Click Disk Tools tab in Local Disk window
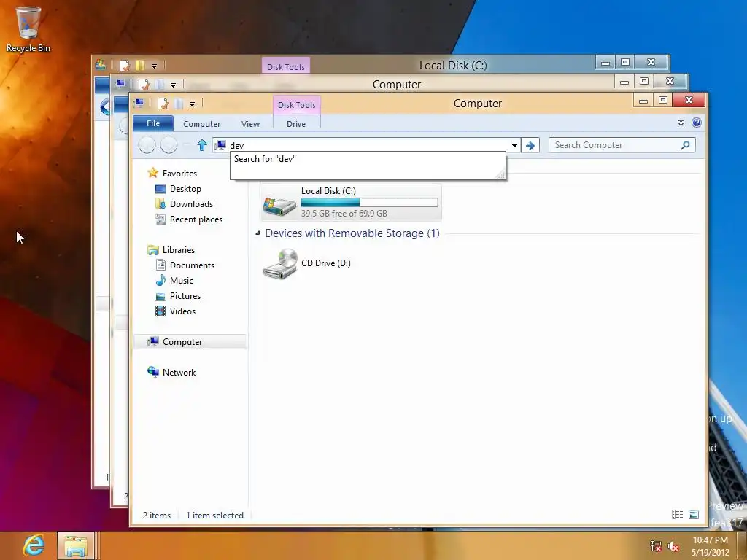This screenshot has height=560, width=747. [x=285, y=66]
